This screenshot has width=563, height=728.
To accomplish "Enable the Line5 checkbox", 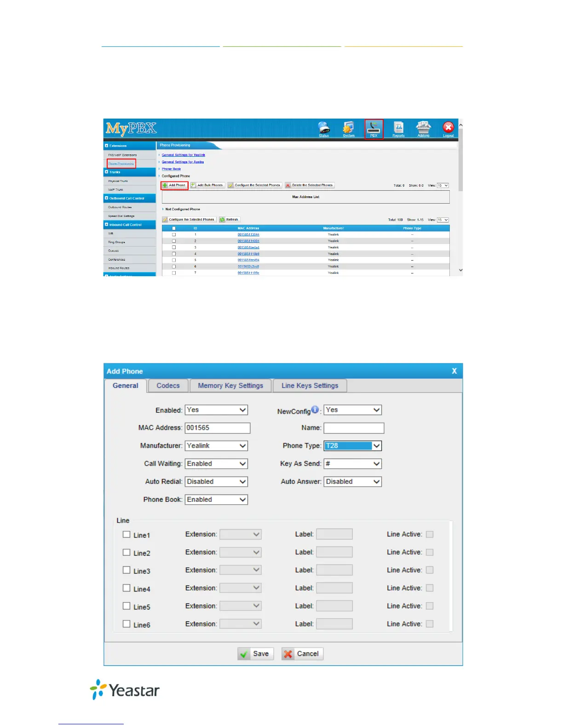I will tap(126, 606).
